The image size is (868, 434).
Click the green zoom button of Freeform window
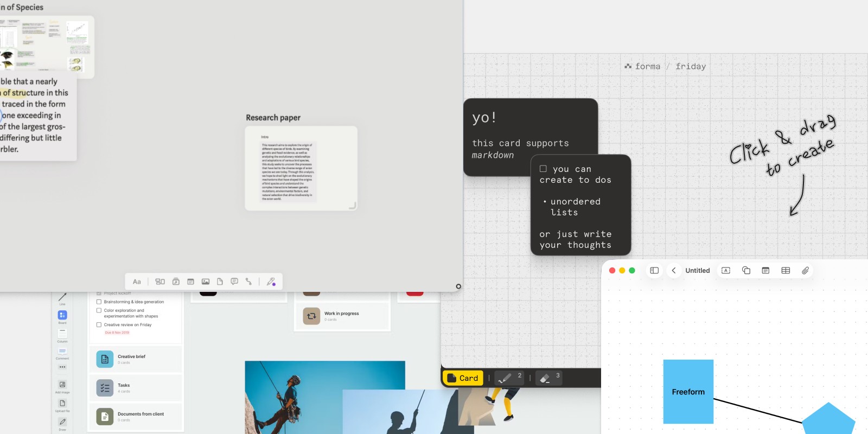(632, 270)
